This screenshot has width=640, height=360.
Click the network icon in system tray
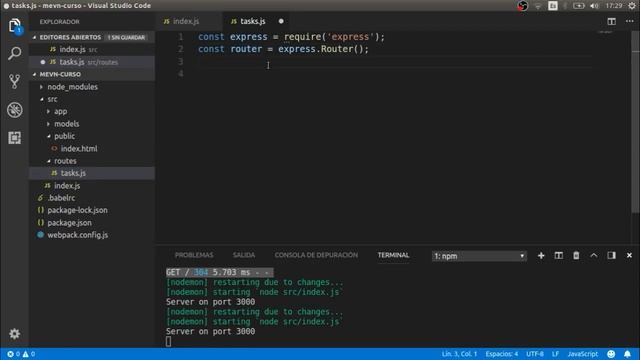tap(538, 6)
